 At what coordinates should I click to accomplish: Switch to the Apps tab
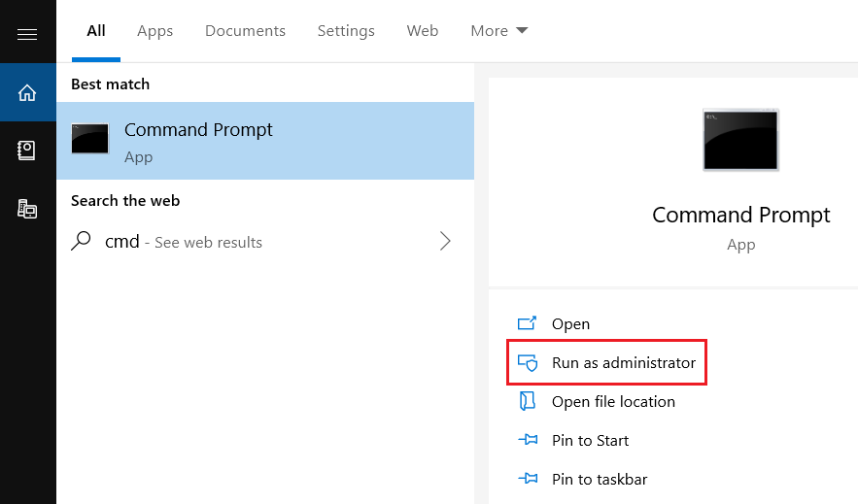tap(154, 31)
